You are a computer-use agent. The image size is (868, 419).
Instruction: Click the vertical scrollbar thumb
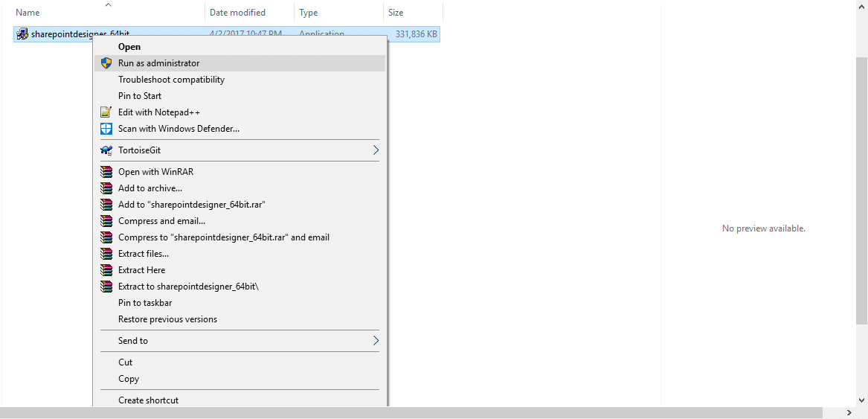pyautogui.click(x=863, y=191)
